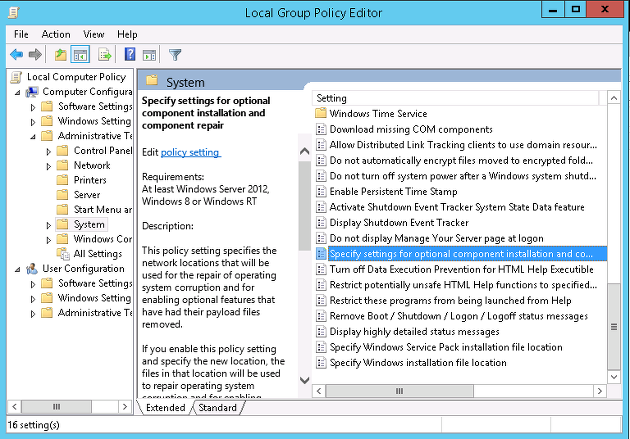Image resolution: width=630 pixels, height=439 pixels.
Task: Select Activate Shutdown Event Tracker System State Data
Action: (x=457, y=207)
